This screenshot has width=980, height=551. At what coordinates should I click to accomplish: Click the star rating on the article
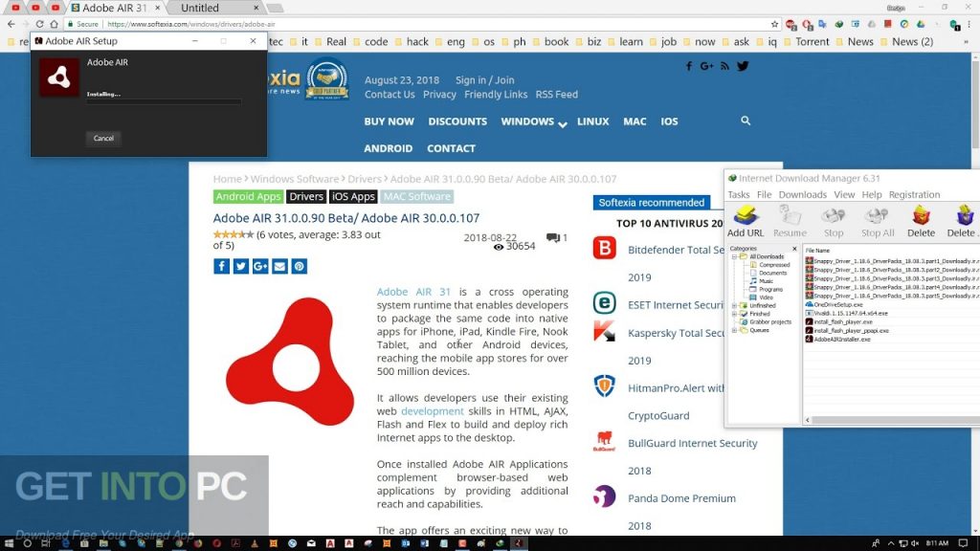[x=234, y=235]
